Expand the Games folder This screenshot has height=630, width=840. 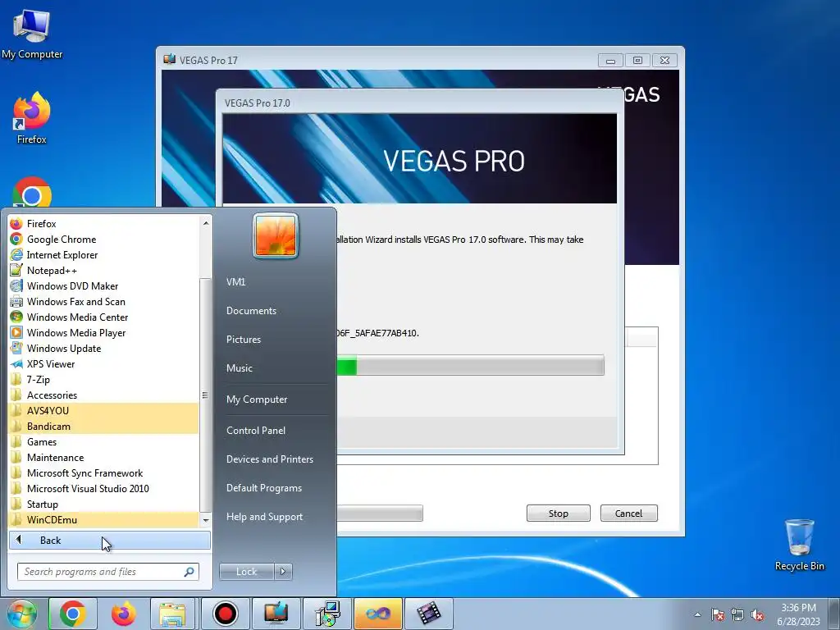pos(103,441)
